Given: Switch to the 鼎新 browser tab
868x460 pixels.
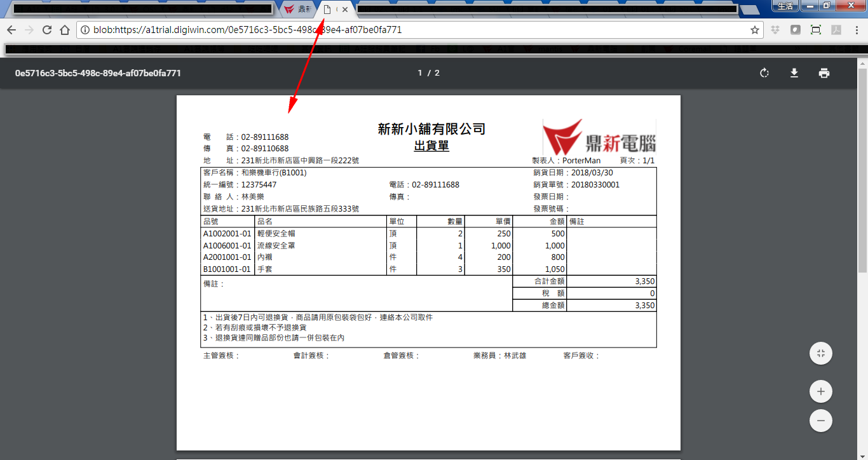Looking at the screenshot, I should pyautogui.click(x=297, y=10).
